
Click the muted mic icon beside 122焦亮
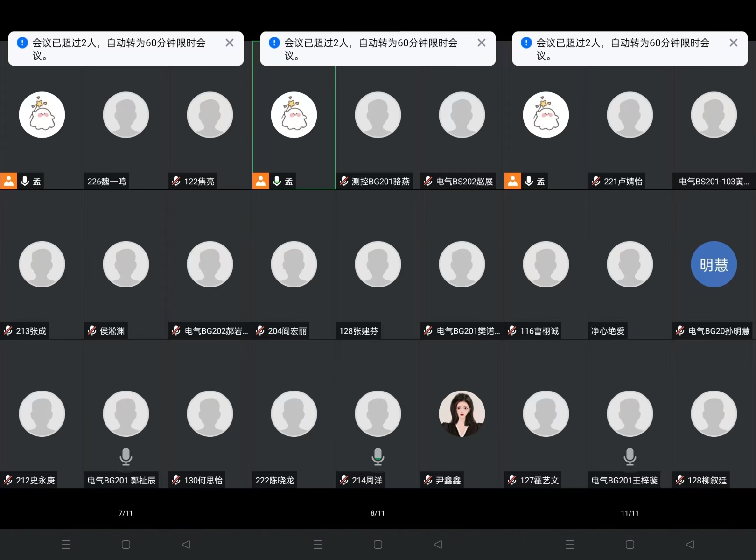pyautogui.click(x=176, y=181)
